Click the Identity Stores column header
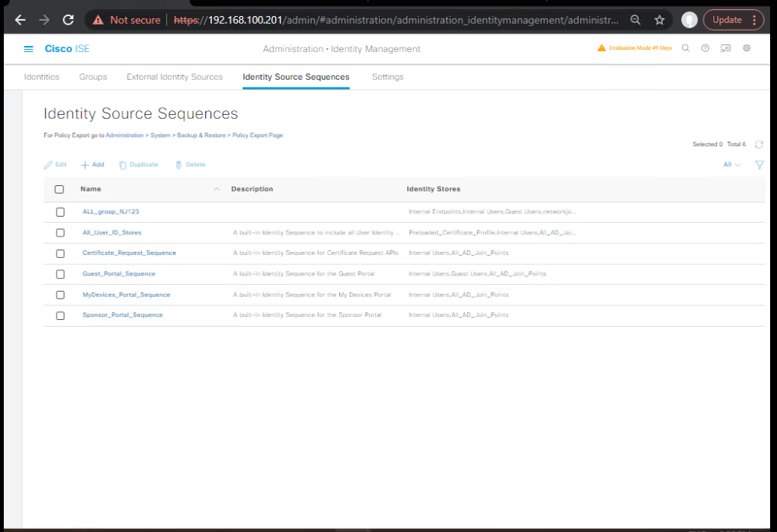Screen dimensions: 777x532 pyautogui.click(x=433, y=189)
